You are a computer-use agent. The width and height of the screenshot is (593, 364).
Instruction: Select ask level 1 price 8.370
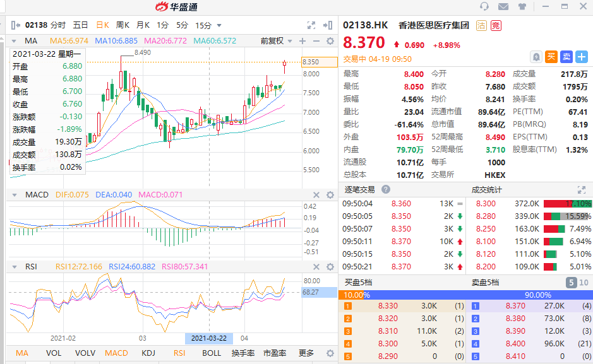pyautogui.click(x=515, y=306)
